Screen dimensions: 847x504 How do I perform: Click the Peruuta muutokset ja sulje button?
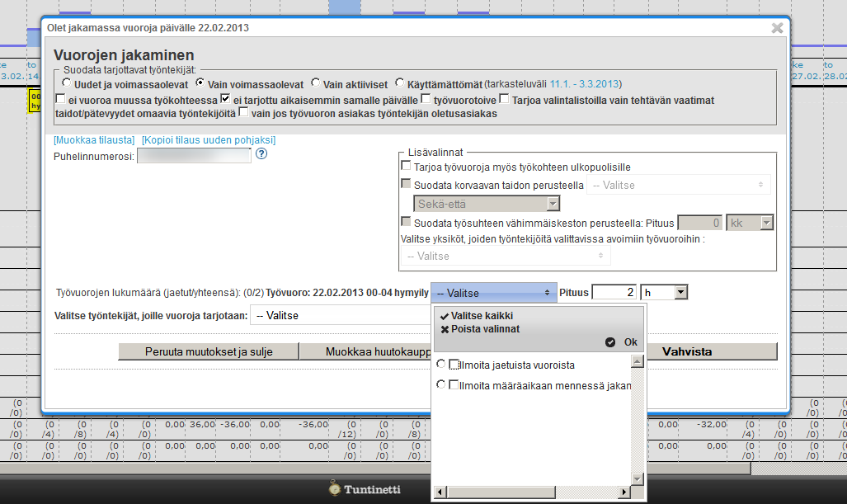[208, 351]
